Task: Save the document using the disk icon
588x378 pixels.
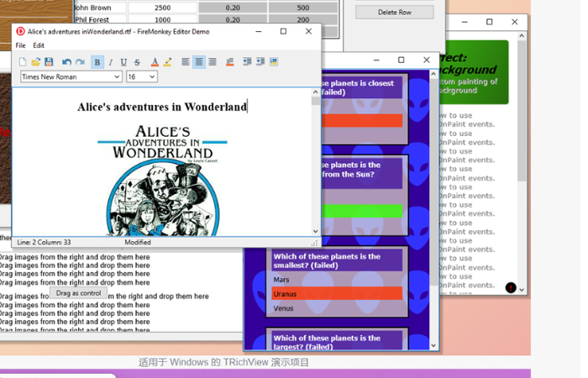Action: coord(49,62)
